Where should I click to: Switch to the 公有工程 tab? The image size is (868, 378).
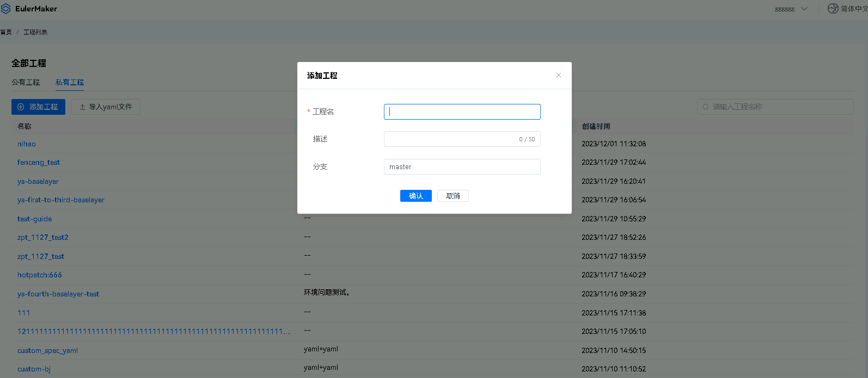[26, 82]
